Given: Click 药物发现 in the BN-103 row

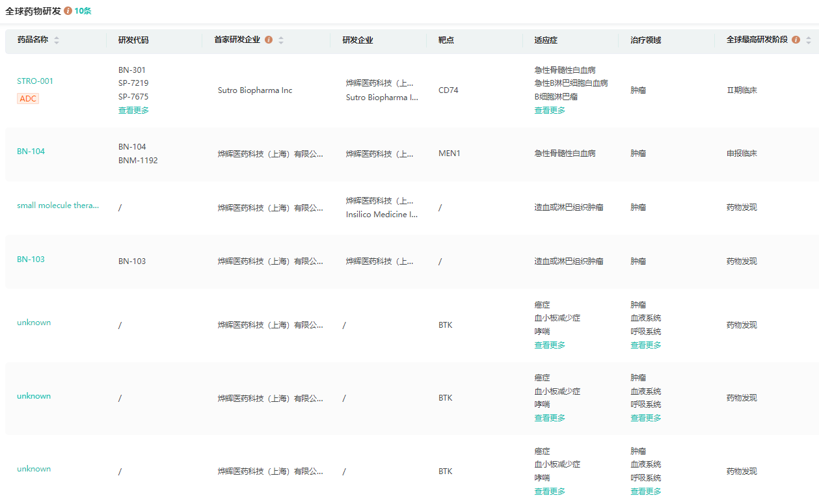Looking at the screenshot, I should (742, 261).
